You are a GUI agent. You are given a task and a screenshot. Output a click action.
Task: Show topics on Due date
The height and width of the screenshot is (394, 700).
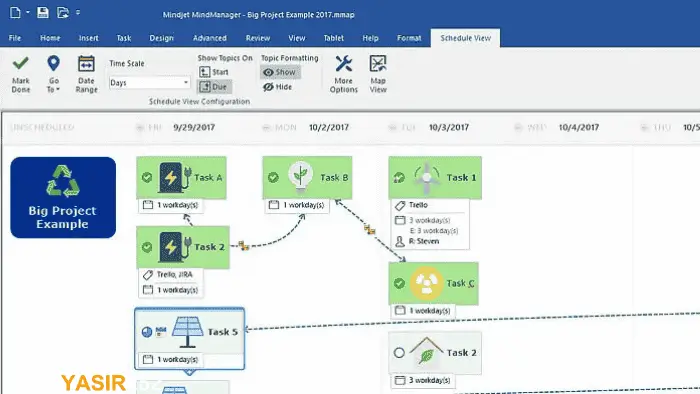click(214, 87)
